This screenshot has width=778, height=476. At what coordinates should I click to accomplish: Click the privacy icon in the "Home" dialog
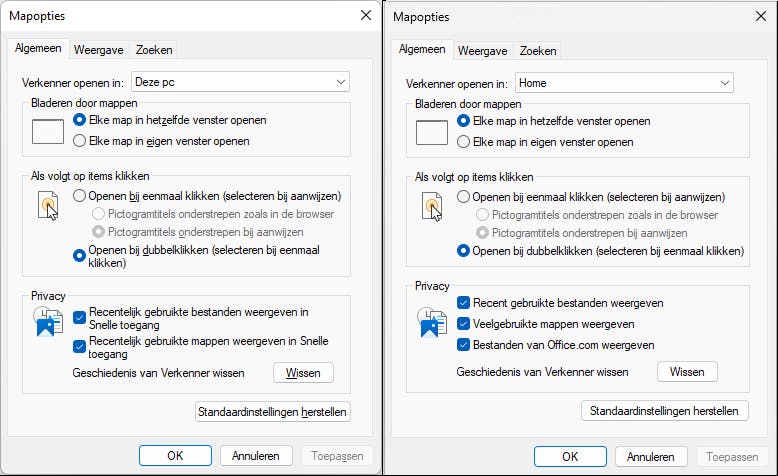click(x=433, y=321)
